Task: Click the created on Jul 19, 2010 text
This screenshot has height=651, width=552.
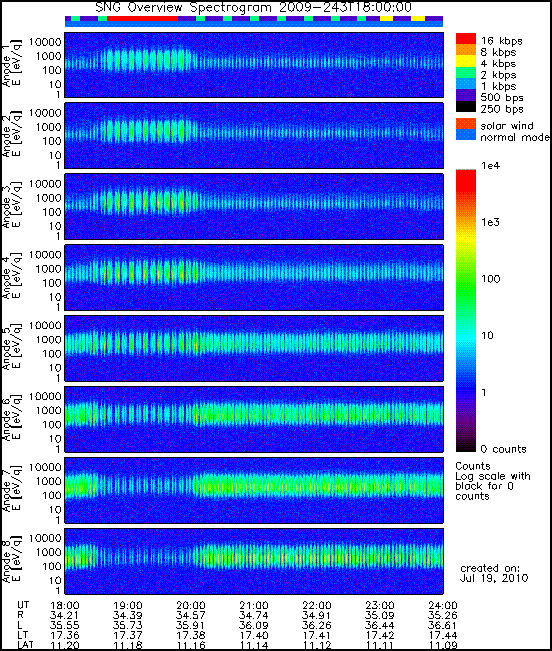Action: click(x=493, y=573)
